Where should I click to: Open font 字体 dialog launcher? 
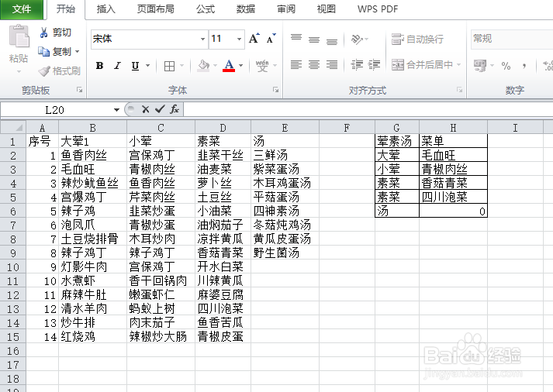(276, 90)
